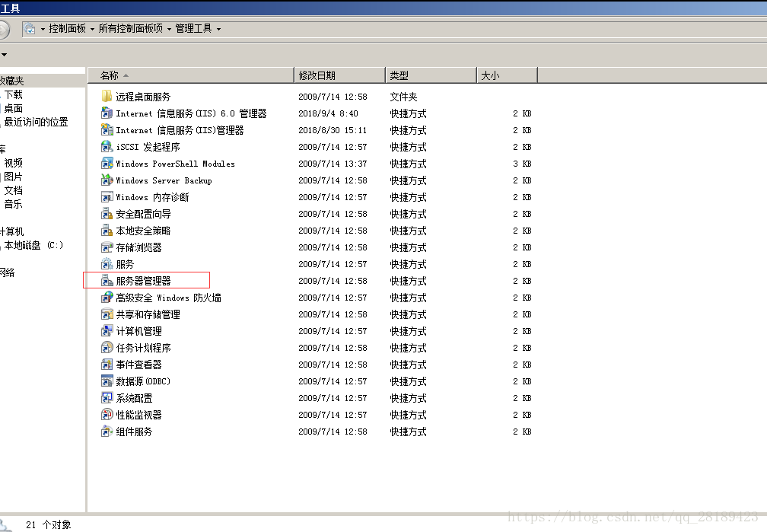Select the 事件查看器 file name

click(x=139, y=365)
